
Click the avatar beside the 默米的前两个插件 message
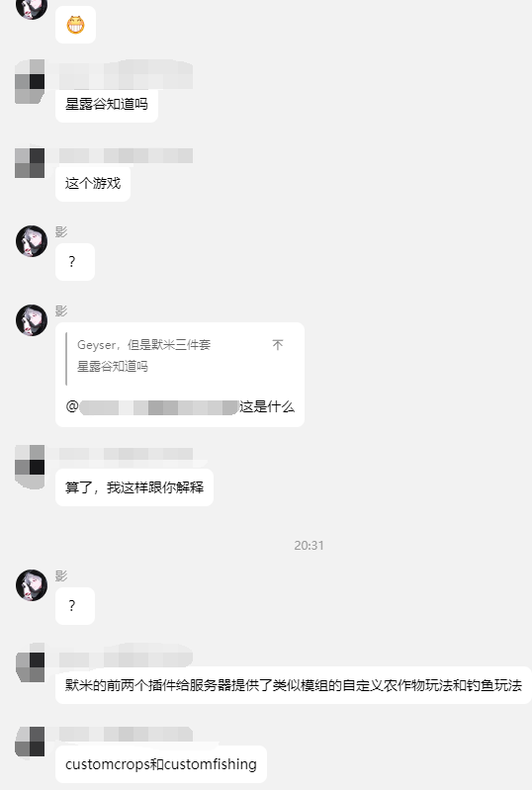tap(30, 666)
